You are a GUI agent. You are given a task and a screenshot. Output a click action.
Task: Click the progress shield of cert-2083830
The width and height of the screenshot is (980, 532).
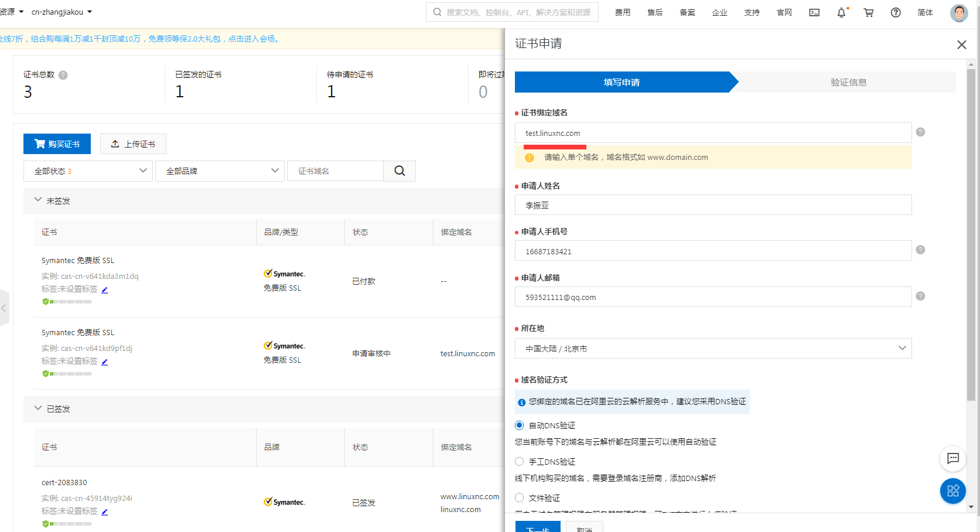tap(46, 524)
